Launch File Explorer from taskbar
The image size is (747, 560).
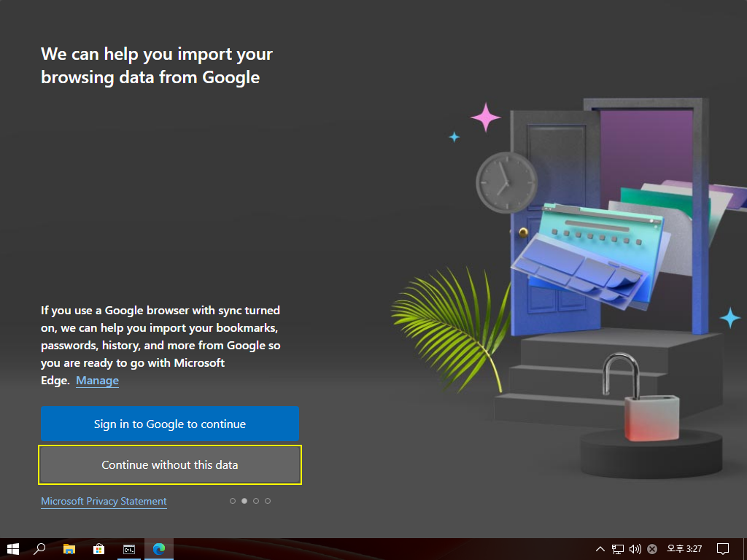coord(69,549)
